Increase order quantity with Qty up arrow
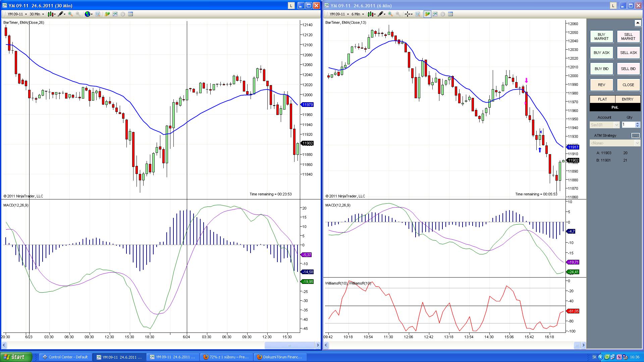The image size is (644, 362). pos(638,123)
